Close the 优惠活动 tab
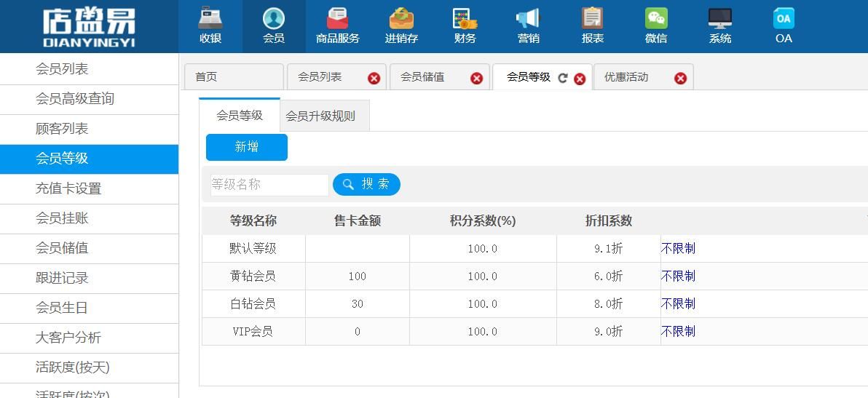Viewport: 868px width, 398px height. pos(680,79)
